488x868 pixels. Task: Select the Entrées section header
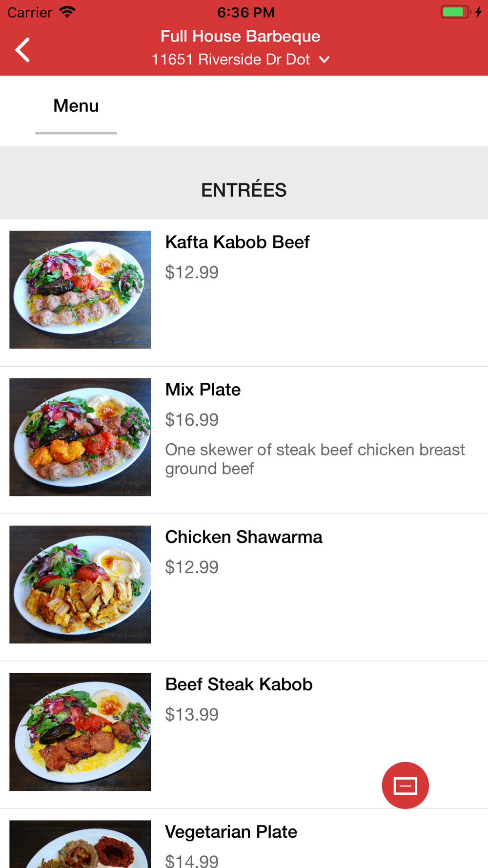coord(244,190)
